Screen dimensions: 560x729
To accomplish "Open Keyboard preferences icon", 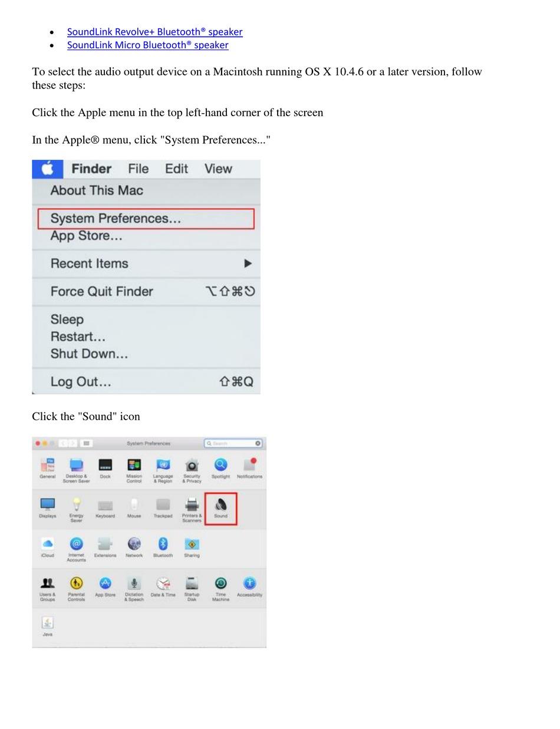I will [105, 508].
